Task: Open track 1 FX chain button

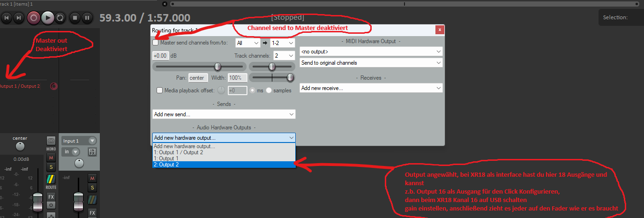Action: pos(92,213)
